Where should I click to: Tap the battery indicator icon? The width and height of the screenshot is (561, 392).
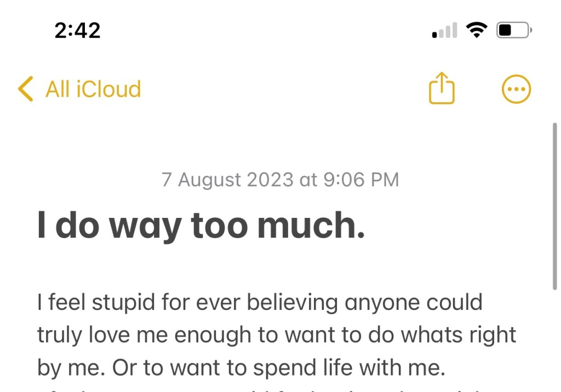(514, 30)
